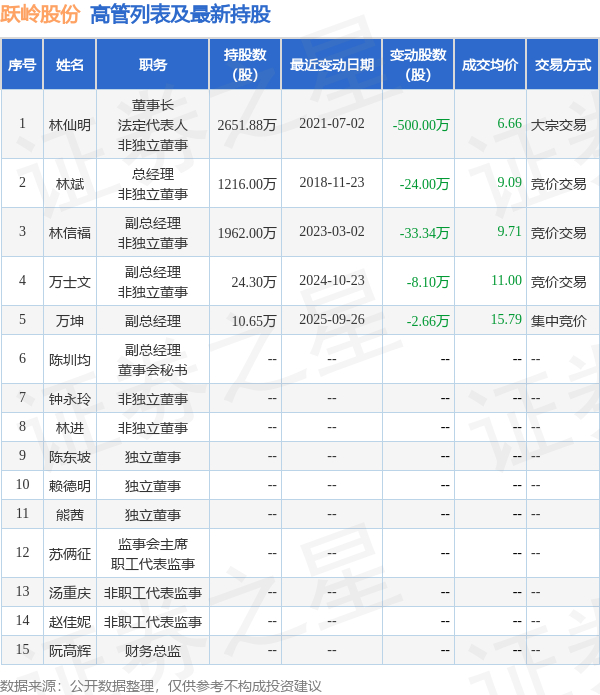This screenshot has height=695, width=600.
Task: Click the holding value 10.65万
Action: (x=254, y=321)
